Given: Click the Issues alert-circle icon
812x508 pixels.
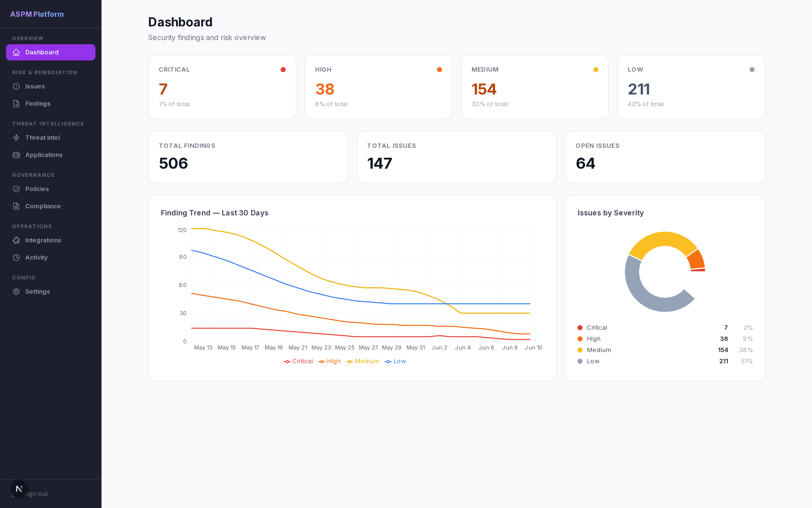Looking at the screenshot, I should coord(16,86).
